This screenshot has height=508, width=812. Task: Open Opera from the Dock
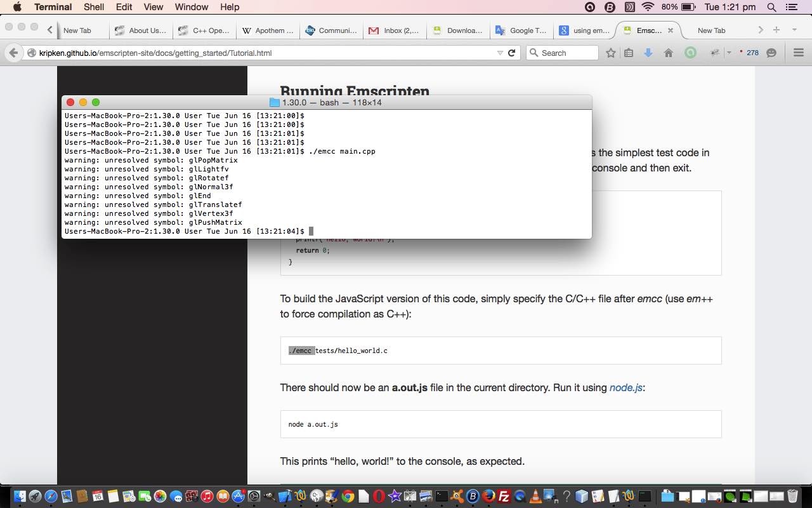tap(379, 496)
